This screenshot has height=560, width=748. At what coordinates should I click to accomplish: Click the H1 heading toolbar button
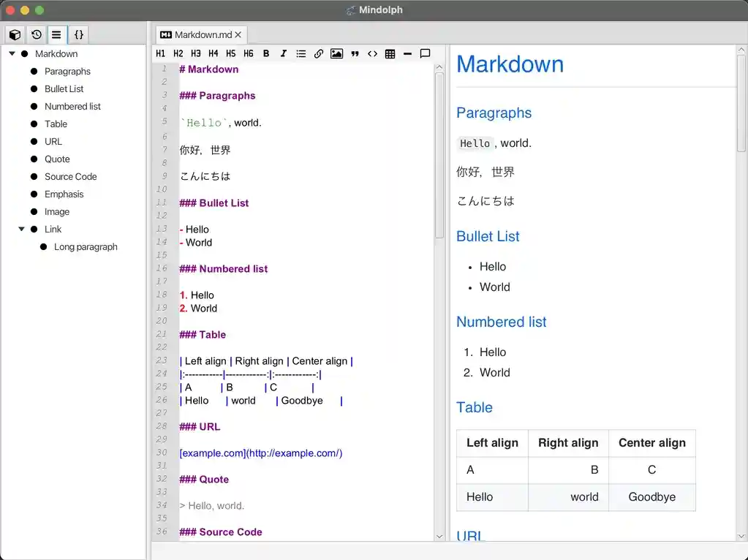tap(160, 53)
